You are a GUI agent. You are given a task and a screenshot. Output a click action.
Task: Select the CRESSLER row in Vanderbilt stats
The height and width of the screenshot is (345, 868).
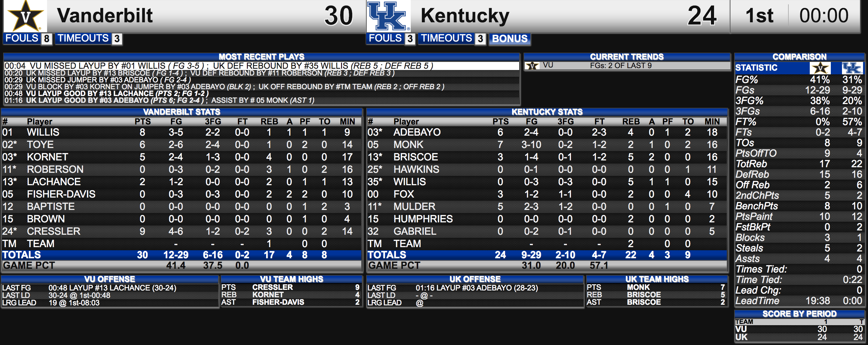pos(182,231)
